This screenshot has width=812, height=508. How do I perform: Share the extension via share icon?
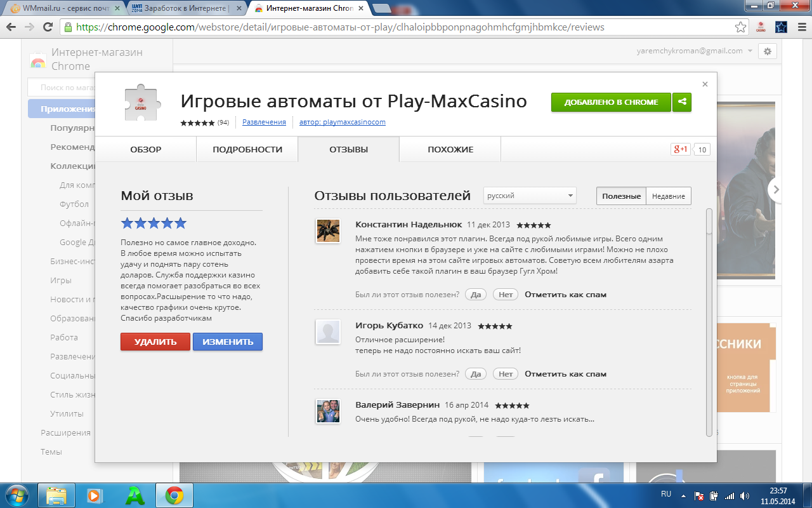point(682,102)
